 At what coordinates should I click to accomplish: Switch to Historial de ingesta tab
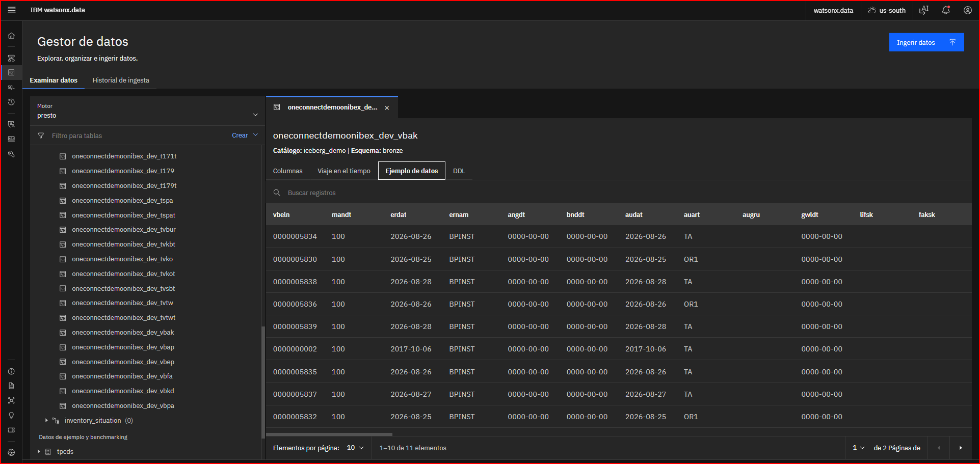(x=121, y=80)
